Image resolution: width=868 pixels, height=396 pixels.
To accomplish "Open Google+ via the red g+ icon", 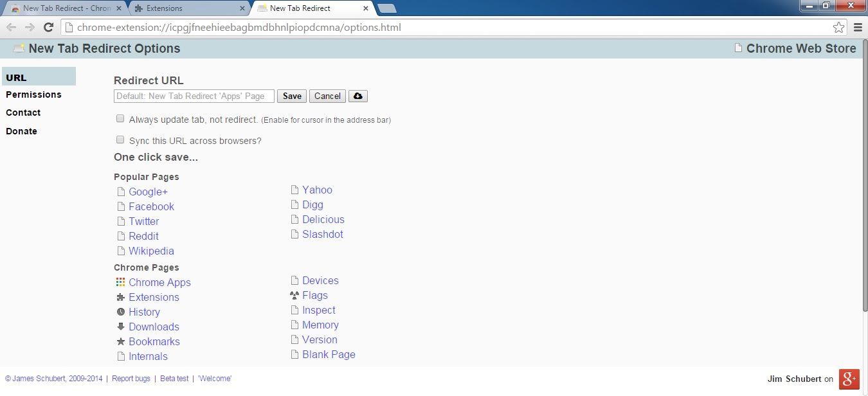I will [x=849, y=379].
